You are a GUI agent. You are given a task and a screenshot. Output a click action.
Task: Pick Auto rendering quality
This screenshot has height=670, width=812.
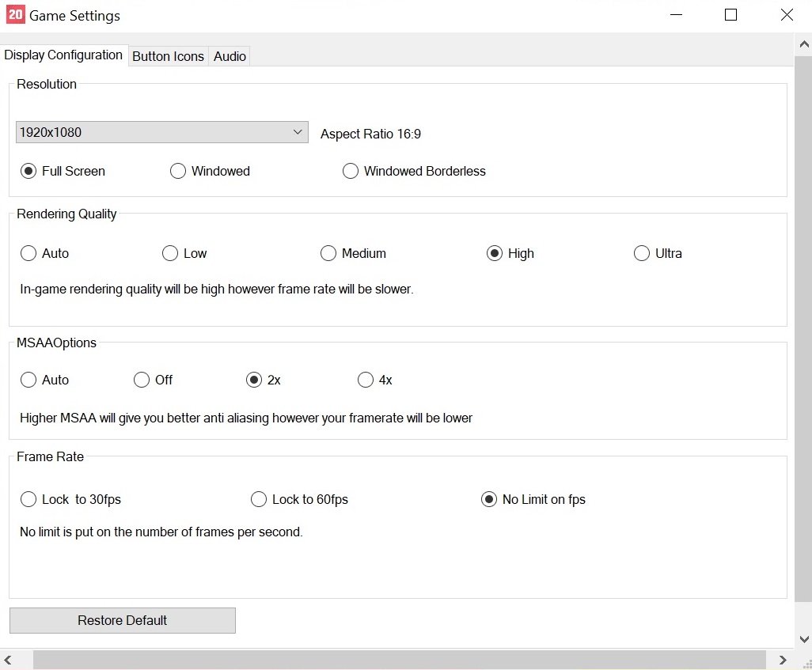28,253
